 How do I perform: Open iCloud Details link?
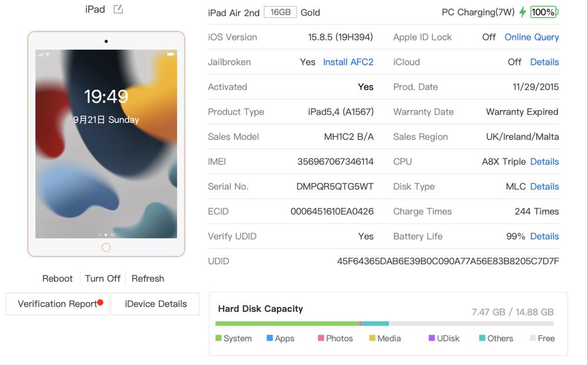[544, 62]
